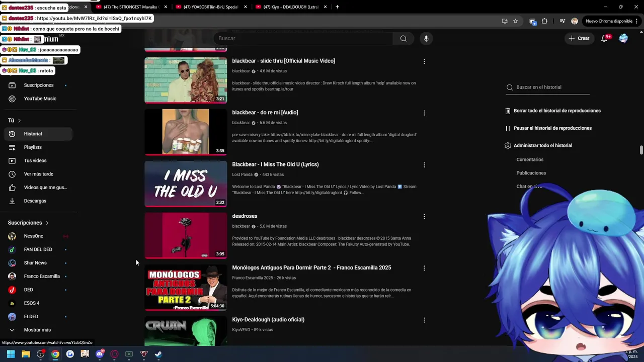Open Videos que me gustan
Screen dimensions: 644x362
pyautogui.click(x=39, y=188)
